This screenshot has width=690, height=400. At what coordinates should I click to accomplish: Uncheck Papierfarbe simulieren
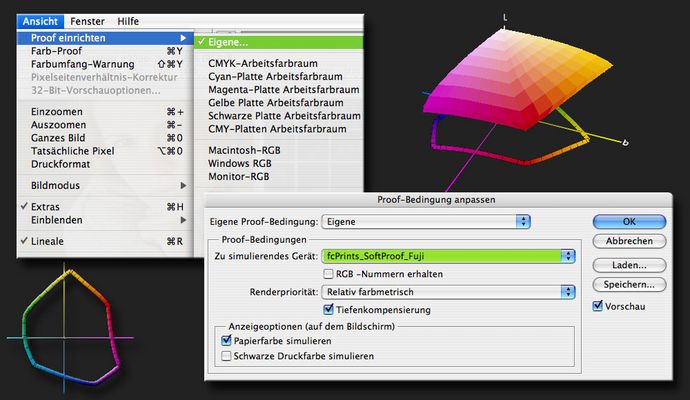click(226, 341)
